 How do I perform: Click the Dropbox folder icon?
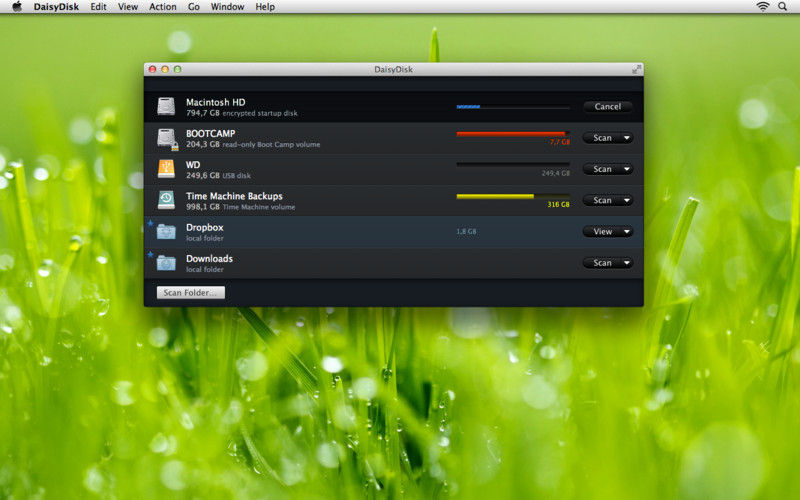click(x=166, y=232)
